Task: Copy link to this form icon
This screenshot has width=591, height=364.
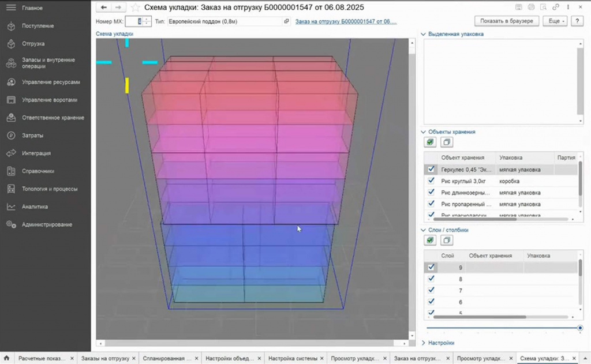Action: (555, 7)
